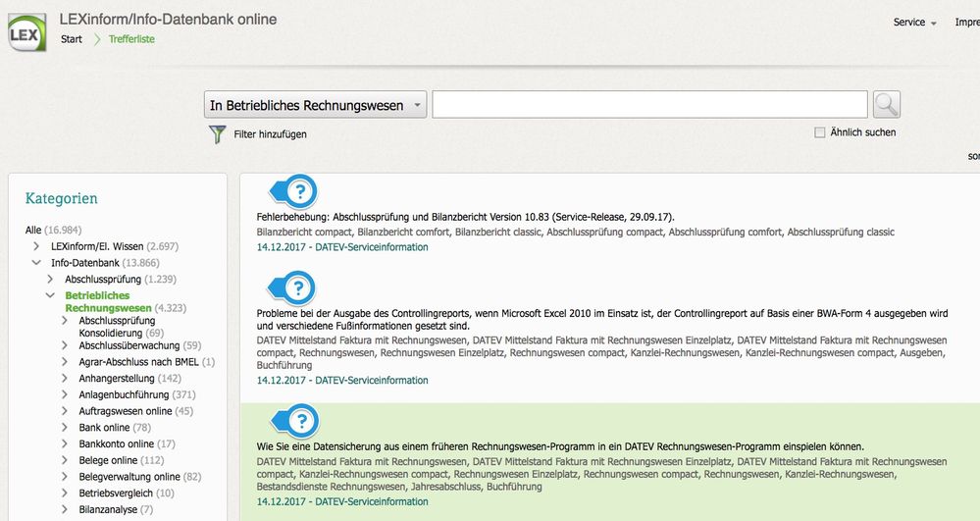Click the Start breadcrumb
Screen dimensions: 980x521
[72, 39]
